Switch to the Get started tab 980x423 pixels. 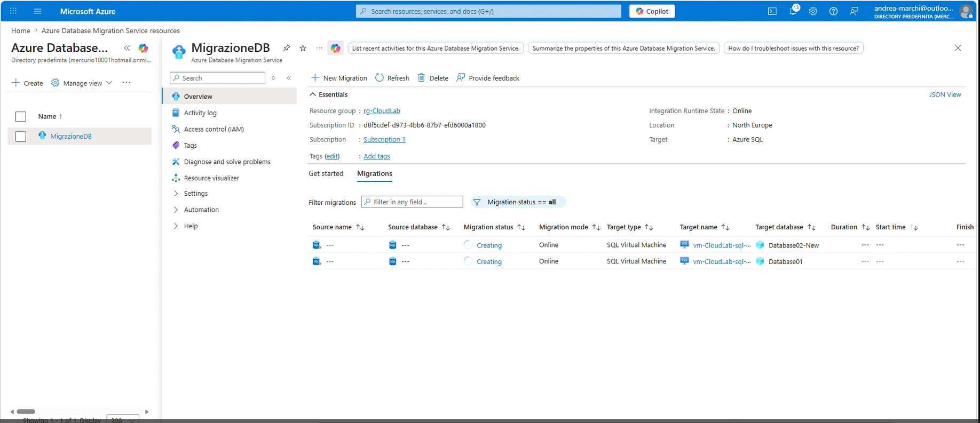click(326, 174)
